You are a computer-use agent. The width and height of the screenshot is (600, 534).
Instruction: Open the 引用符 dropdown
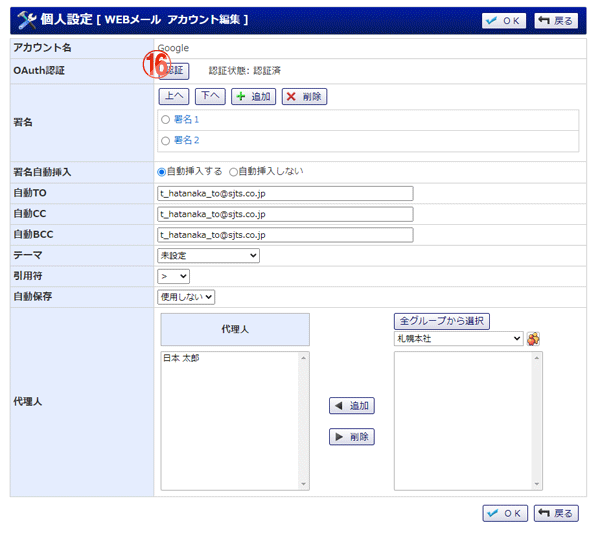pos(173,276)
